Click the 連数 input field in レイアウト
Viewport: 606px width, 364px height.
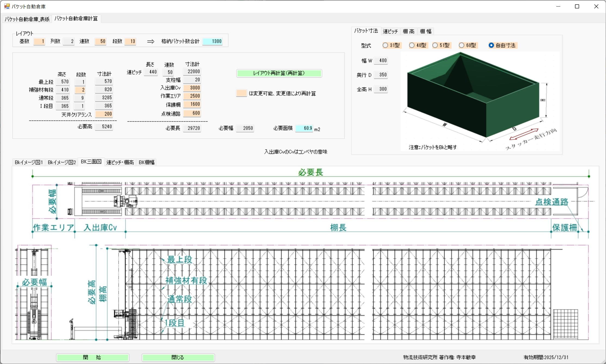[x=100, y=41]
